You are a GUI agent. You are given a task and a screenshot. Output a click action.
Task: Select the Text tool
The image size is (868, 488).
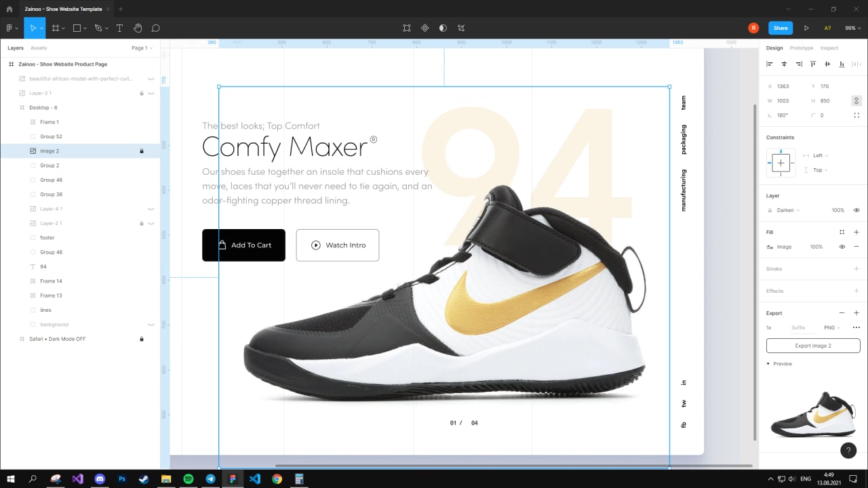pyautogui.click(x=119, y=28)
